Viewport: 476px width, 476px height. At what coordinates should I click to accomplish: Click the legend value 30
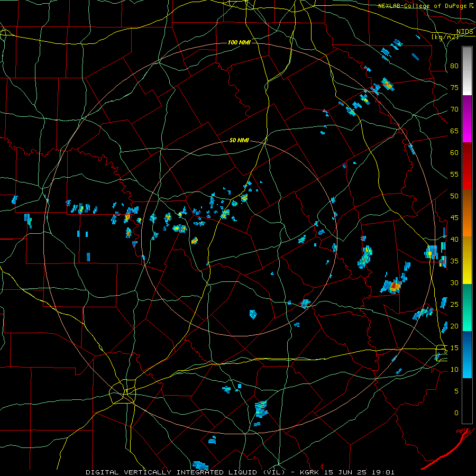(454, 282)
